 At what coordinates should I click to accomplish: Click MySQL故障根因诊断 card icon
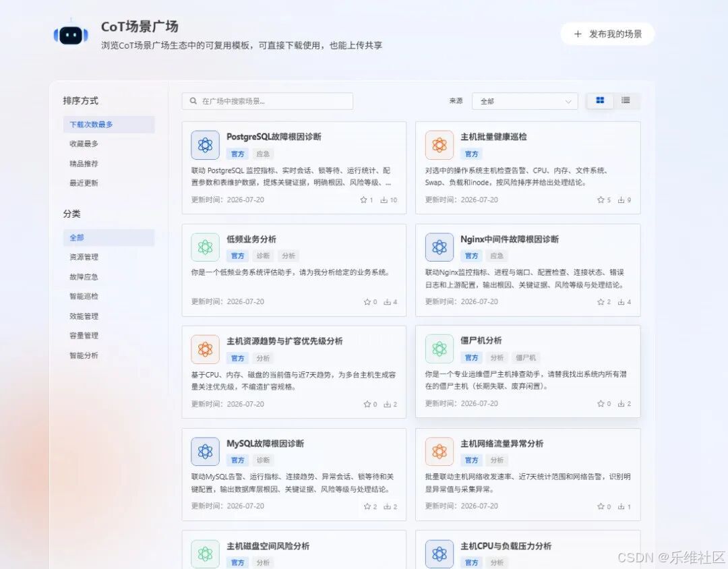205,452
